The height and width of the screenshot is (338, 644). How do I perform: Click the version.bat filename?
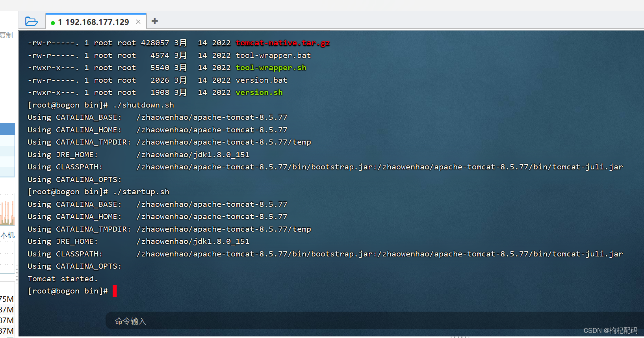click(261, 80)
